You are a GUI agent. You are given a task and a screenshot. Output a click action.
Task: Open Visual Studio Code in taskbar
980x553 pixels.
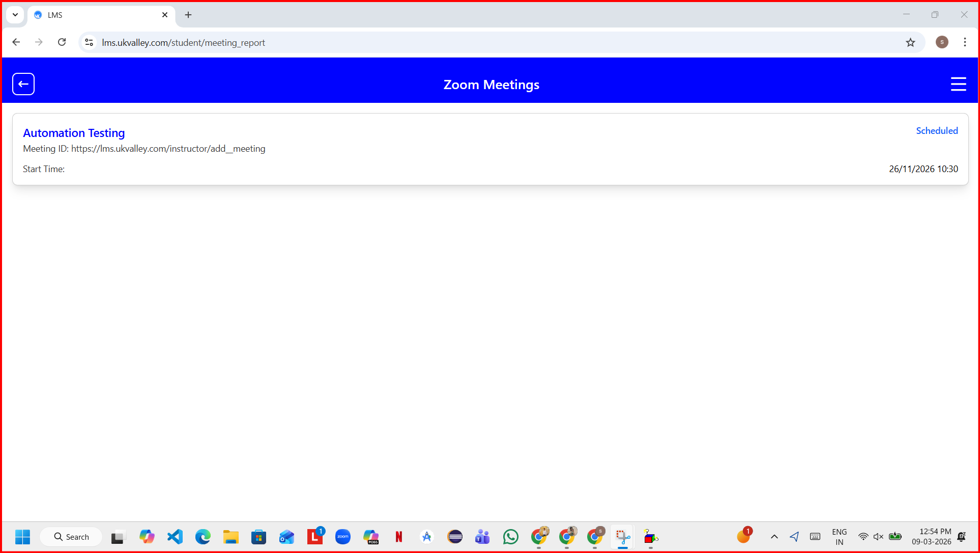tap(175, 537)
